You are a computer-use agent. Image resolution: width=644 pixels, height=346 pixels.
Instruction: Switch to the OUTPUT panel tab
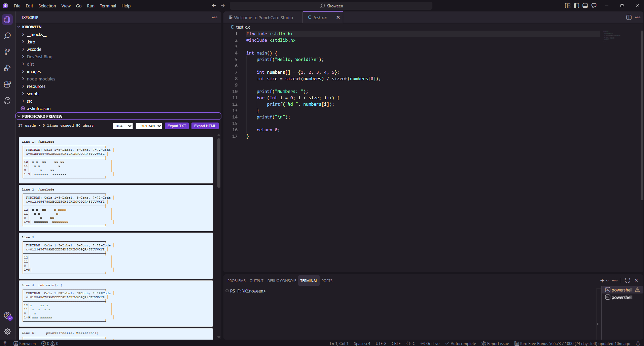(256, 281)
